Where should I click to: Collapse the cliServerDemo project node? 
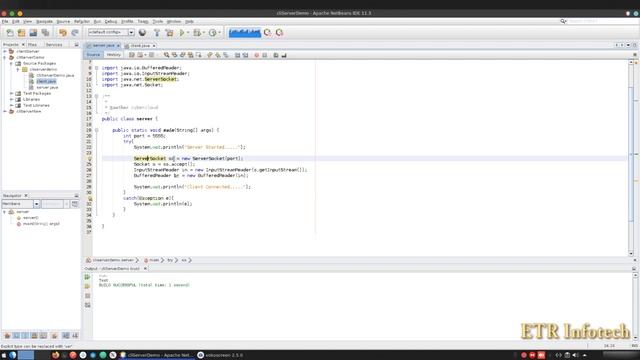5,58
